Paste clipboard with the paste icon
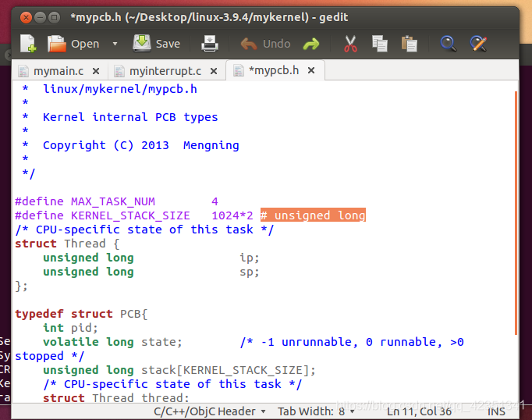Viewport: 532px width, 420px height. tap(410, 44)
